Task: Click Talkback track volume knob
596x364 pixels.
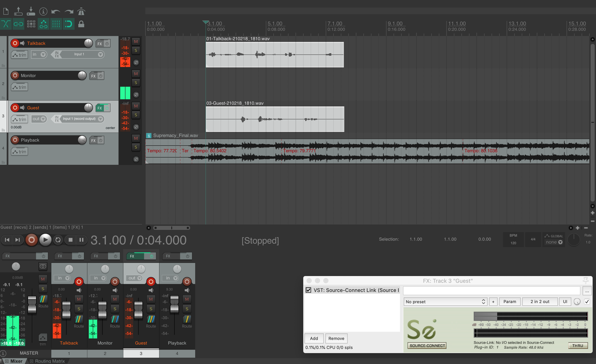Action: click(x=88, y=43)
